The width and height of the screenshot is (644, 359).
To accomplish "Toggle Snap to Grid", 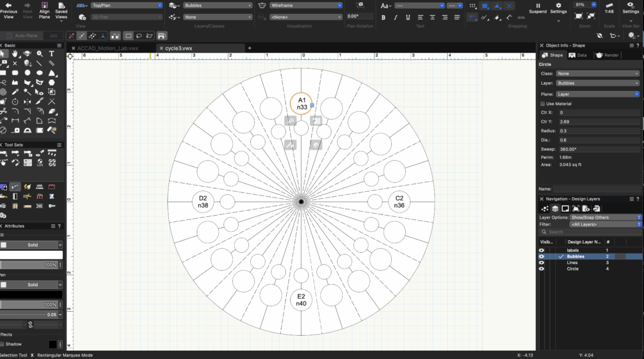I will pos(473,6).
